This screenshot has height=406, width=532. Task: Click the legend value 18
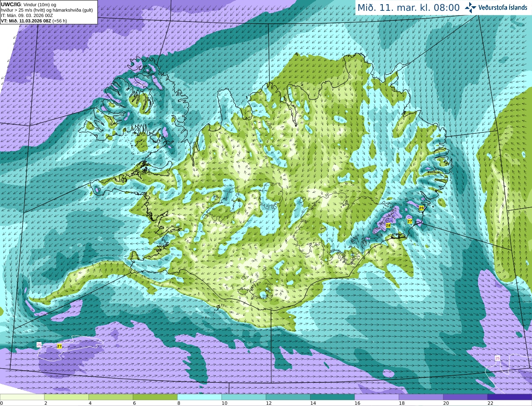click(401, 403)
